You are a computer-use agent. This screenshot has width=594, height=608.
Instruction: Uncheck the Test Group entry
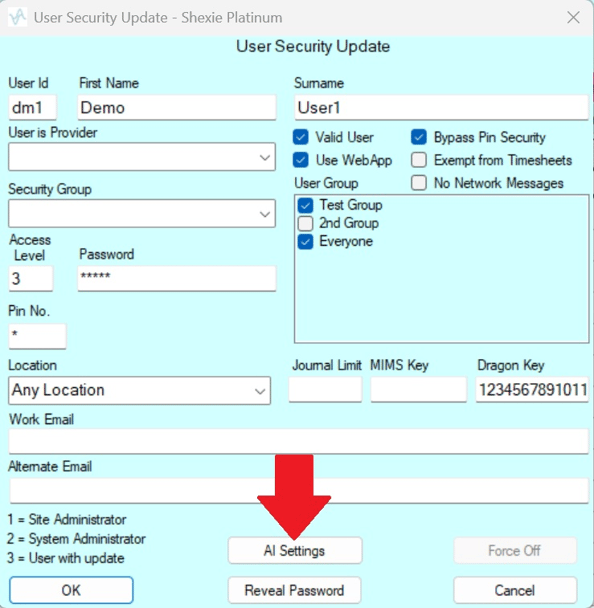(x=306, y=205)
